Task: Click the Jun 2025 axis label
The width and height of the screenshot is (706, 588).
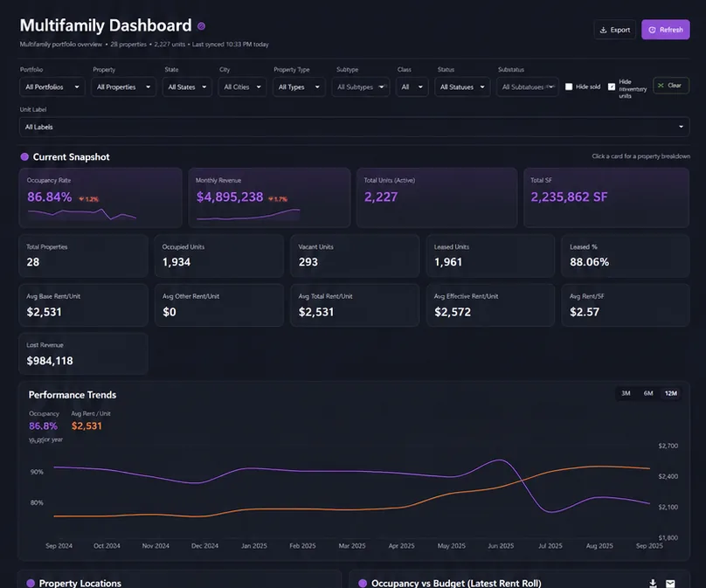Action: (501, 546)
